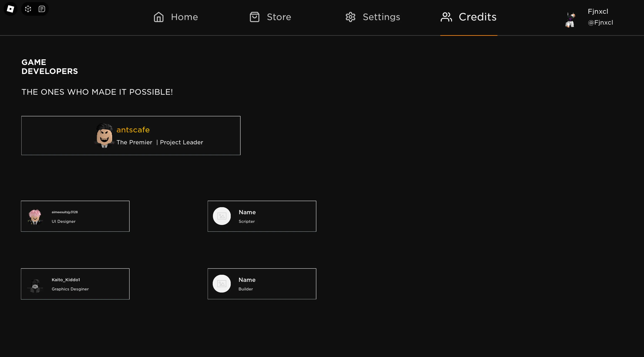
Task: Open the Settings tab
Action: click(x=381, y=17)
